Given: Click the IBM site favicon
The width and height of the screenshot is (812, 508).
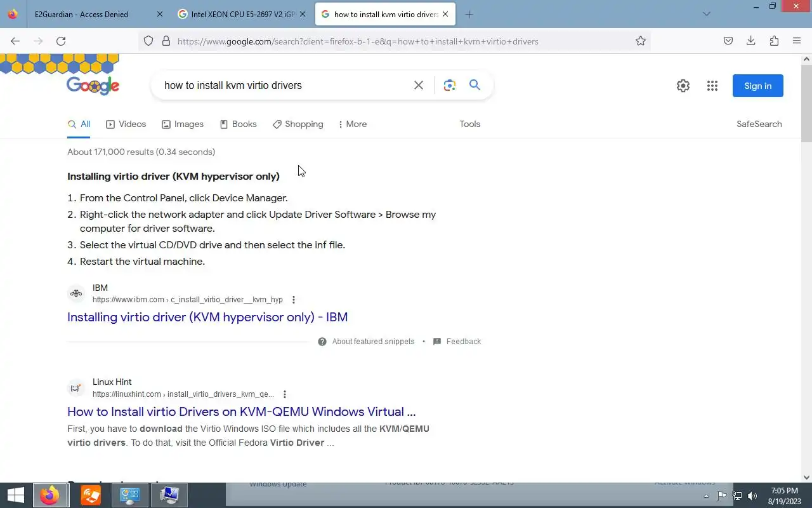Looking at the screenshot, I should click(x=76, y=293).
